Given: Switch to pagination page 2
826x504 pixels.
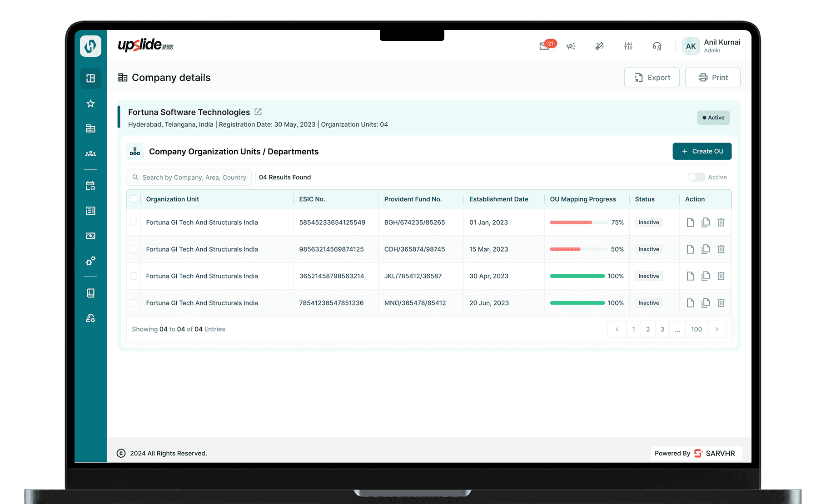Looking at the screenshot, I should click(648, 329).
